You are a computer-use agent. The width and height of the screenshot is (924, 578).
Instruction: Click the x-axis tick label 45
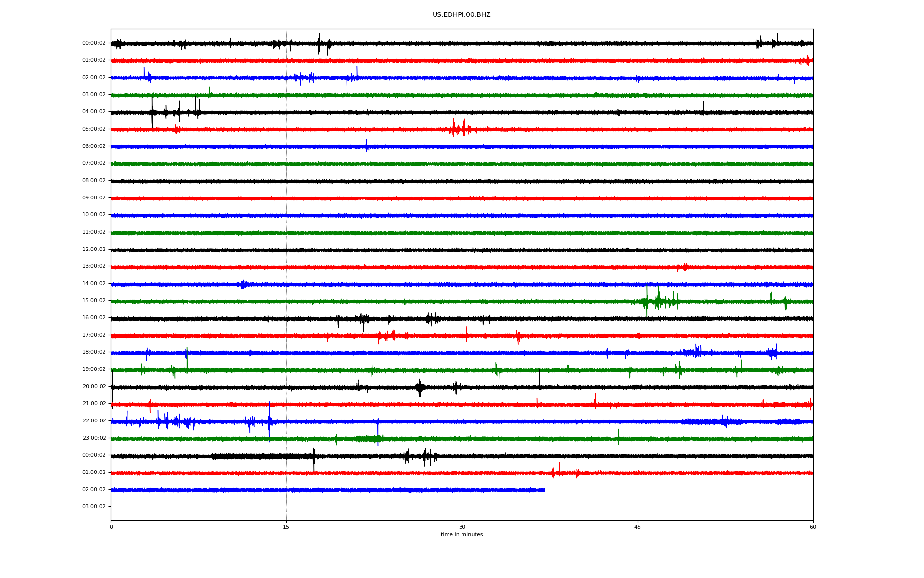638,527
